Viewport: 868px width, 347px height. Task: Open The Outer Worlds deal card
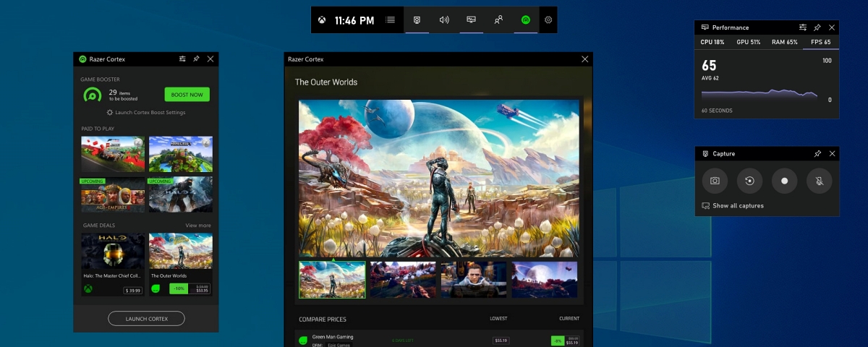pyautogui.click(x=181, y=265)
